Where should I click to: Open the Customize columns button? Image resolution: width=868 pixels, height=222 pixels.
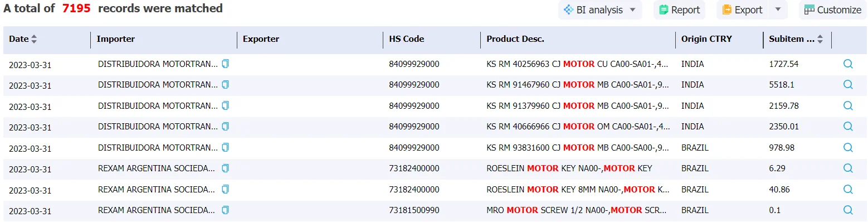[833, 10]
